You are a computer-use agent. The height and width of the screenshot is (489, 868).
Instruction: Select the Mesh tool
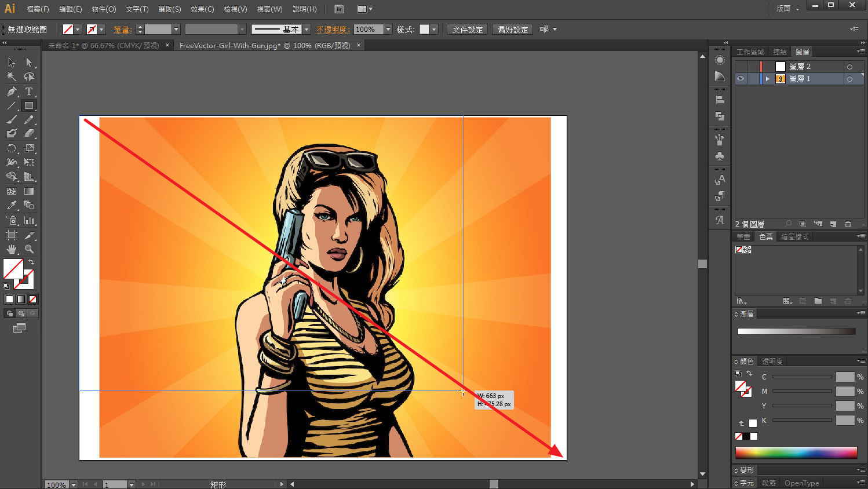pyautogui.click(x=12, y=191)
